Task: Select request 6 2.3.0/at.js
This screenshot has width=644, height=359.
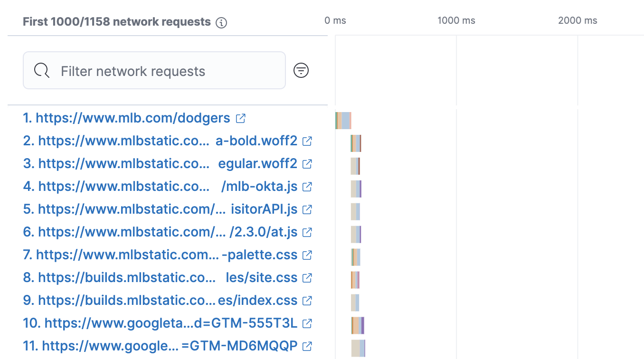Action: [160, 232]
